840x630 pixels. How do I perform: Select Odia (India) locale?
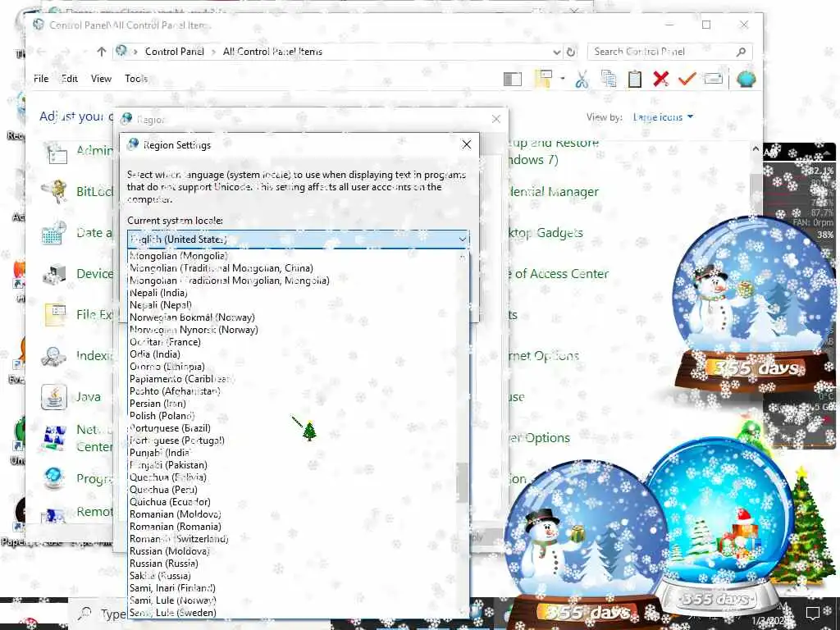click(293, 354)
